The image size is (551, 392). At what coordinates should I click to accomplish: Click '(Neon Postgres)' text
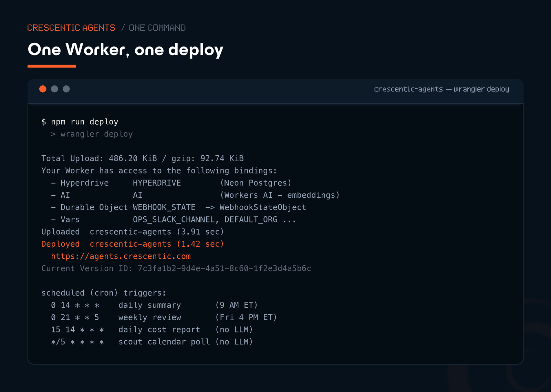(256, 183)
